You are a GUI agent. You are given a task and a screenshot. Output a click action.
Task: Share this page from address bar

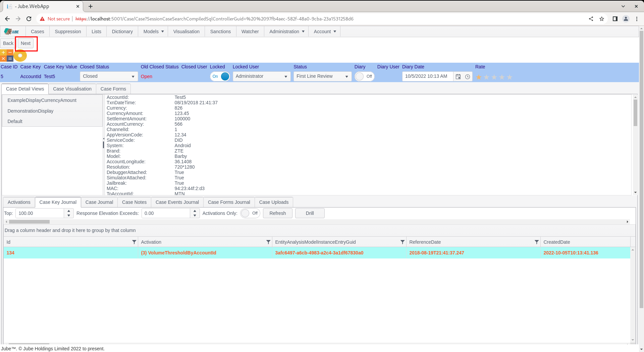591,19
